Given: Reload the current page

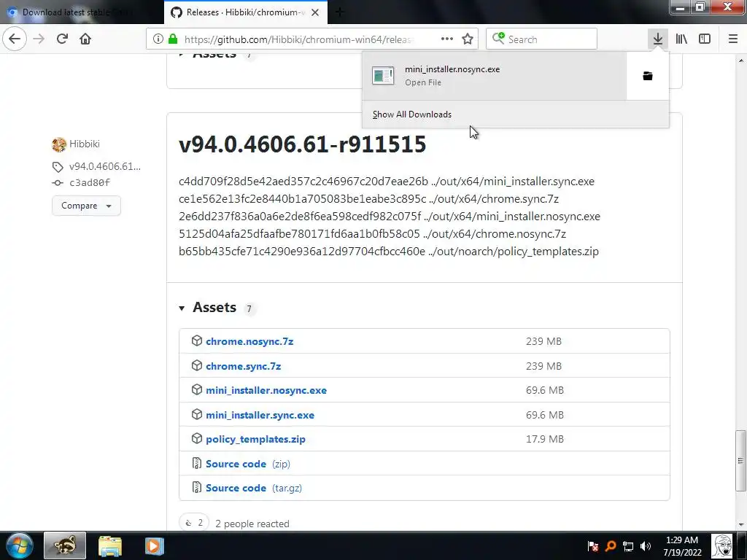Looking at the screenshot, I should coord(62,39).
